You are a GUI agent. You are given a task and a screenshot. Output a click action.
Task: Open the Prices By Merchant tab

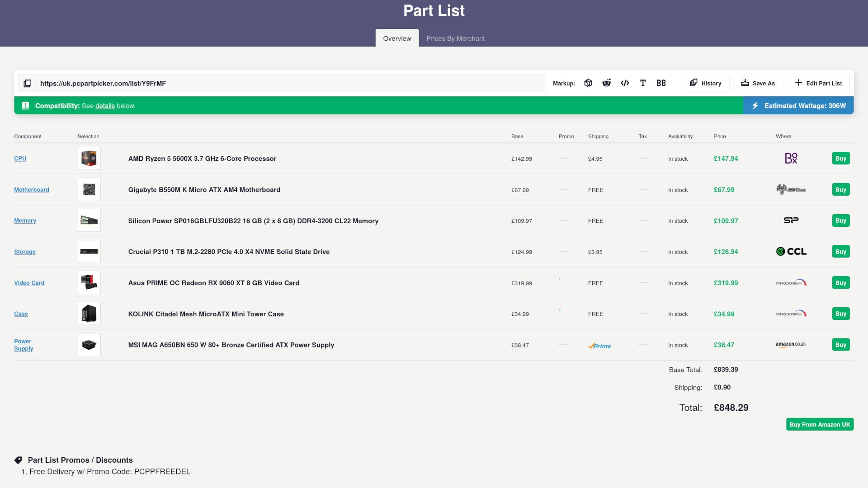coord(455,38)
